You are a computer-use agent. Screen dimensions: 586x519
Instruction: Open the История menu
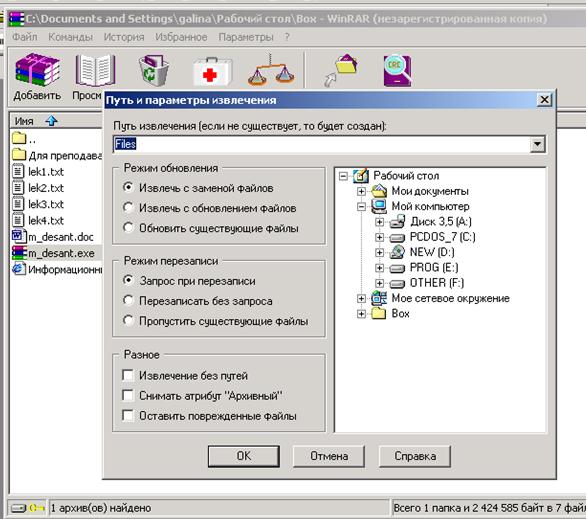tap(124, 37)
